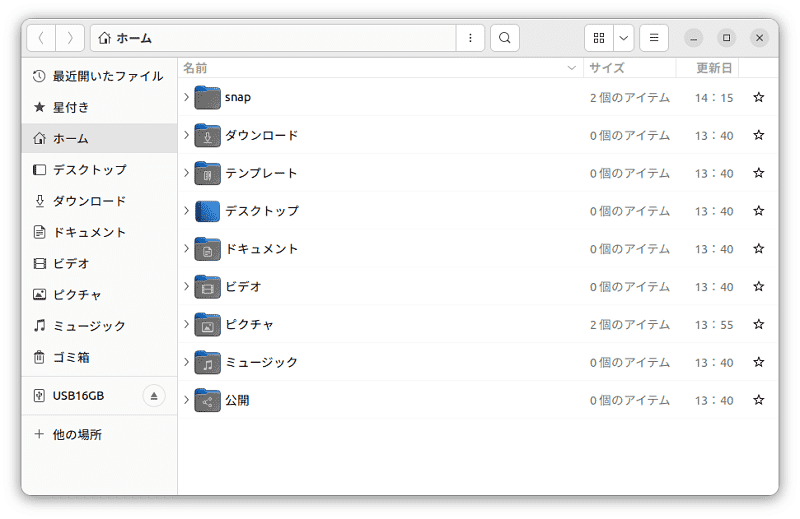Select the ダウンロード folder icon in list
This screenshot has height=519, width=800.
208,135
